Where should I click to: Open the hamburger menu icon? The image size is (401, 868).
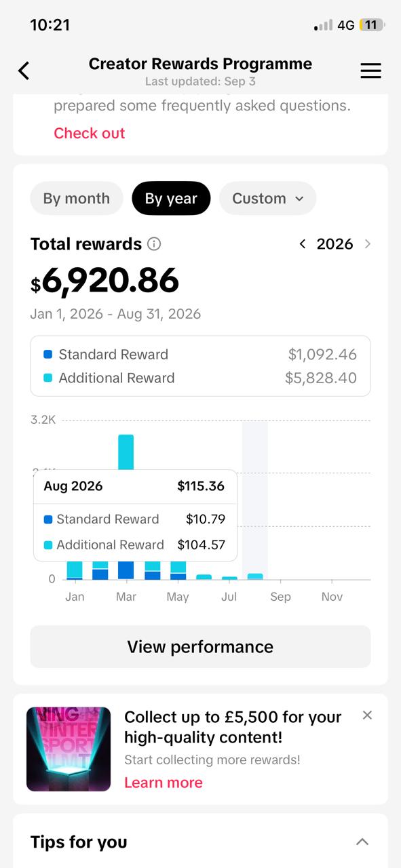click(x=370, y=71)
